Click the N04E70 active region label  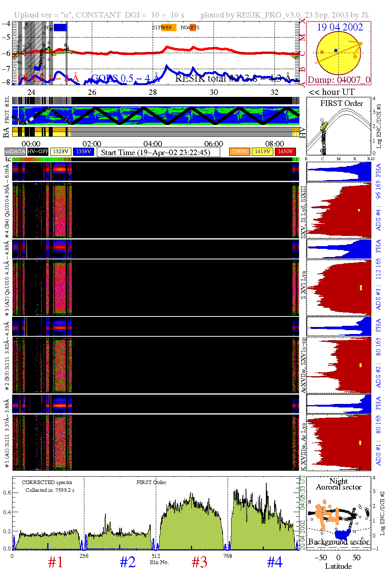(x=190, y=28)
